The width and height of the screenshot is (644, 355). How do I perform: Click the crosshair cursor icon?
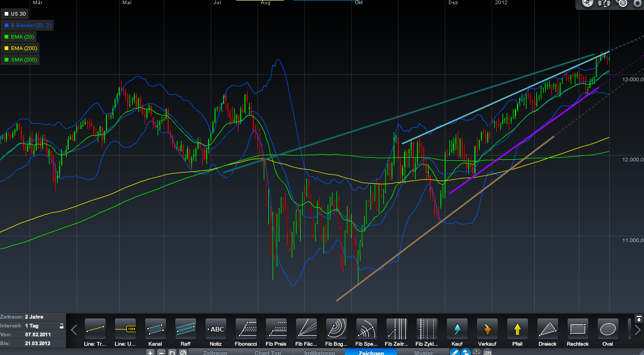point(476,352)
